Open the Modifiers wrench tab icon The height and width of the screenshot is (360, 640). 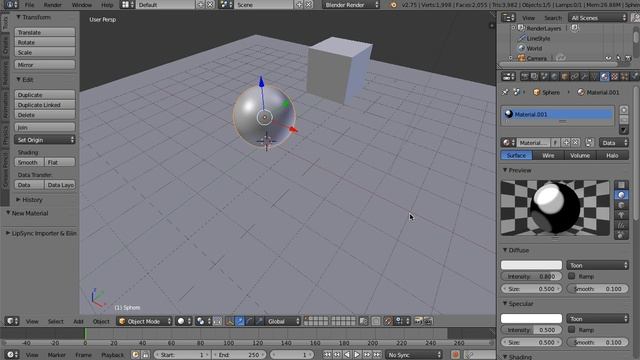click(x=584, y=76)
